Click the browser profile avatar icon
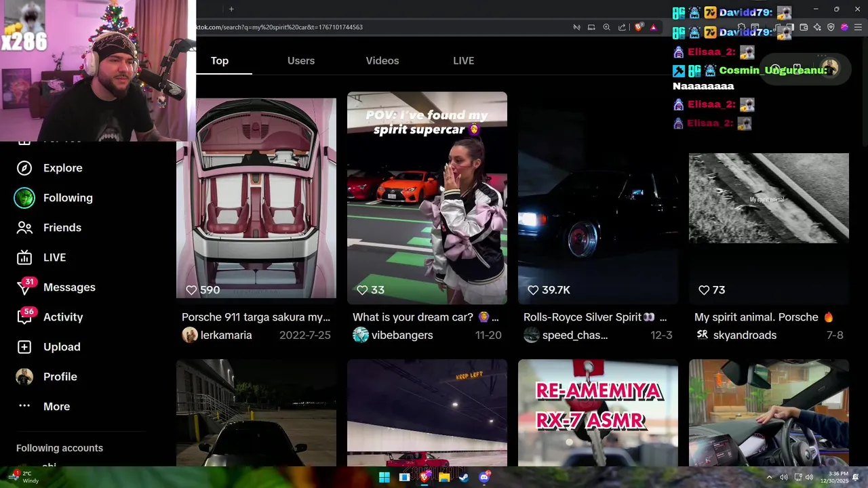Image resolution: width=868 pixels, height=488 pixels. [844, 27]
